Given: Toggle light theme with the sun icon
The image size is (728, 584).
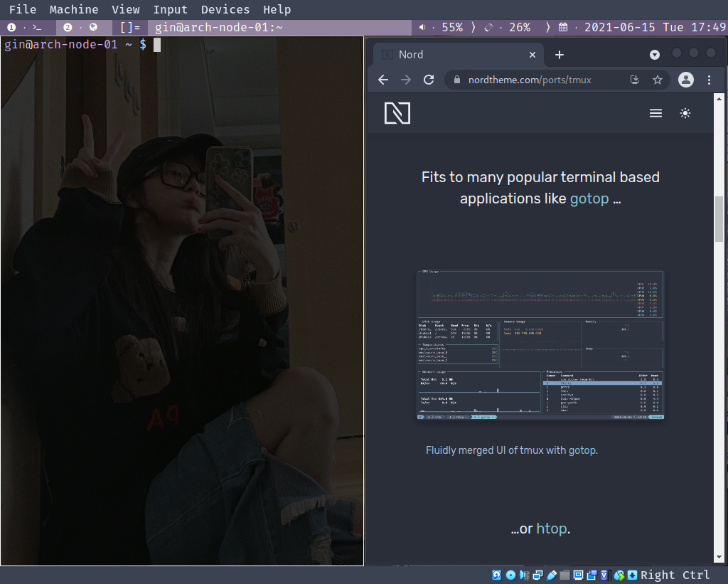Looking at the screenshot, I should pyautogui.click(x=685, y=112).
